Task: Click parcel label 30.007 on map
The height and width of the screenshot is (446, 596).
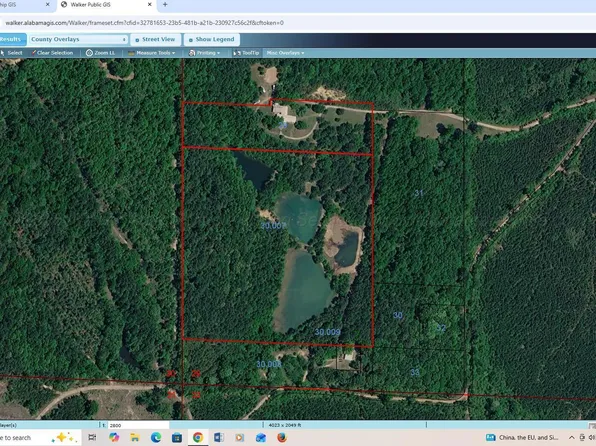Action: click(273, 226)
